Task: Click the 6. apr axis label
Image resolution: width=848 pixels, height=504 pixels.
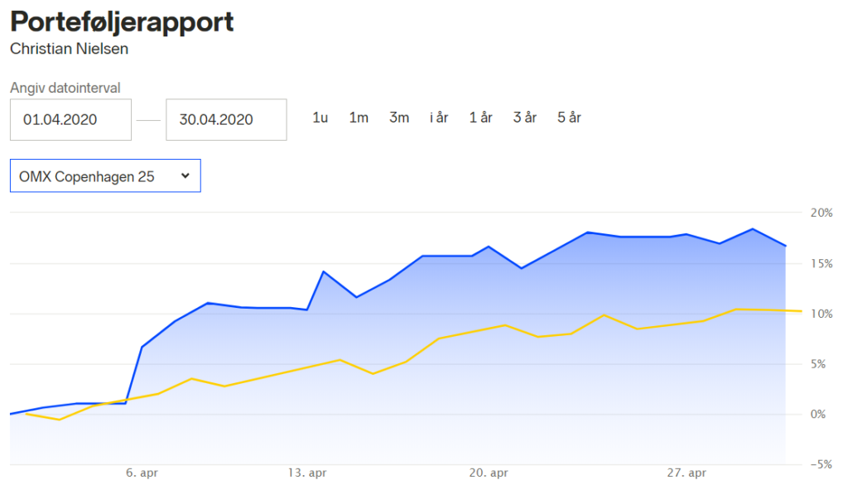Action: (x=142, y=473)
